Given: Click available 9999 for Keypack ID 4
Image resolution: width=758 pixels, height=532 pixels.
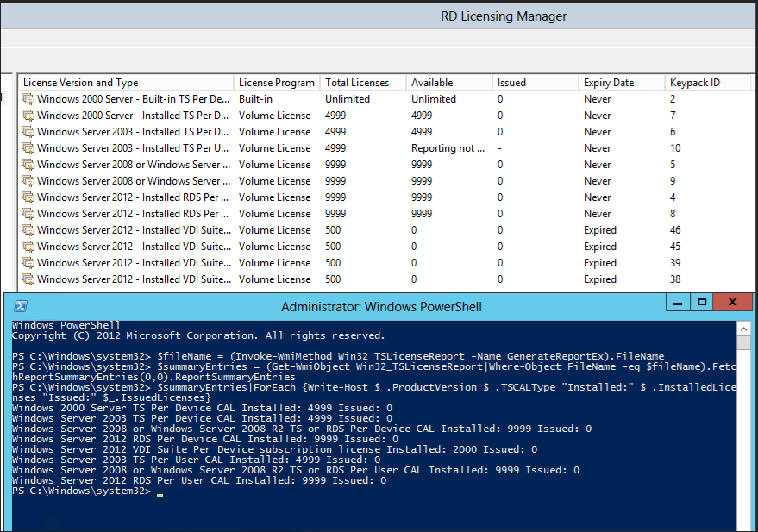Looking at the screenshot, I should point(422,197).
